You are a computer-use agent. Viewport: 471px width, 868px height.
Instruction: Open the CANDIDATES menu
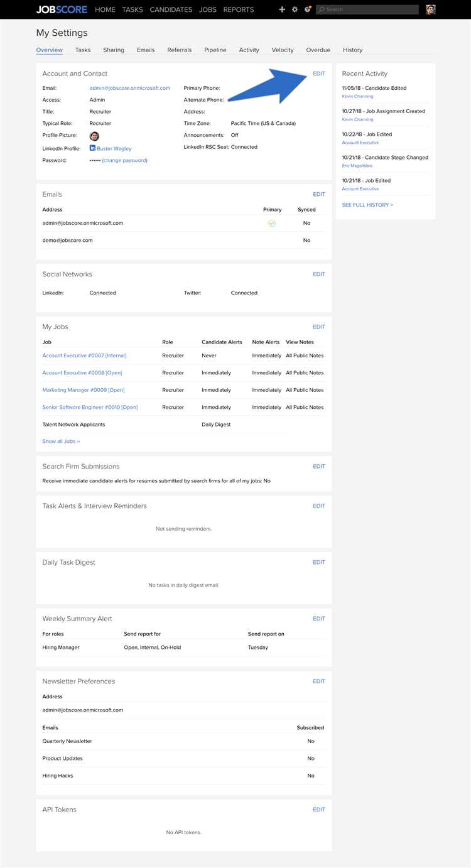[x=171, y=9]
